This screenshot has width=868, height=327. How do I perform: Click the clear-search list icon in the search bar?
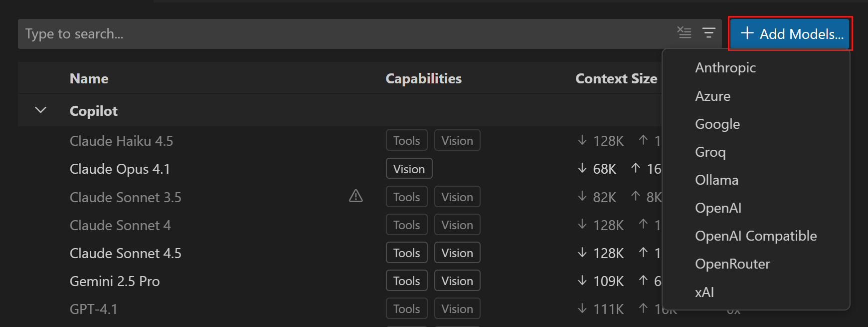point(684,32)
